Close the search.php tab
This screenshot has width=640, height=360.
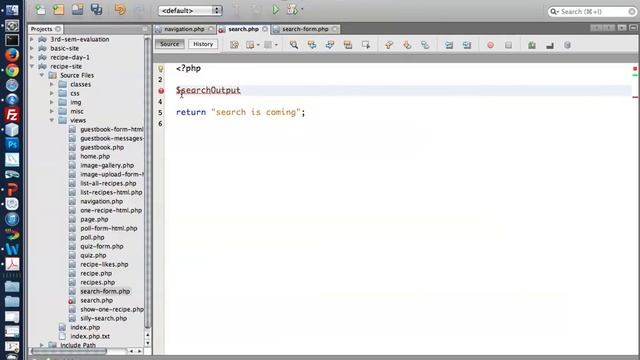[264, 29]
